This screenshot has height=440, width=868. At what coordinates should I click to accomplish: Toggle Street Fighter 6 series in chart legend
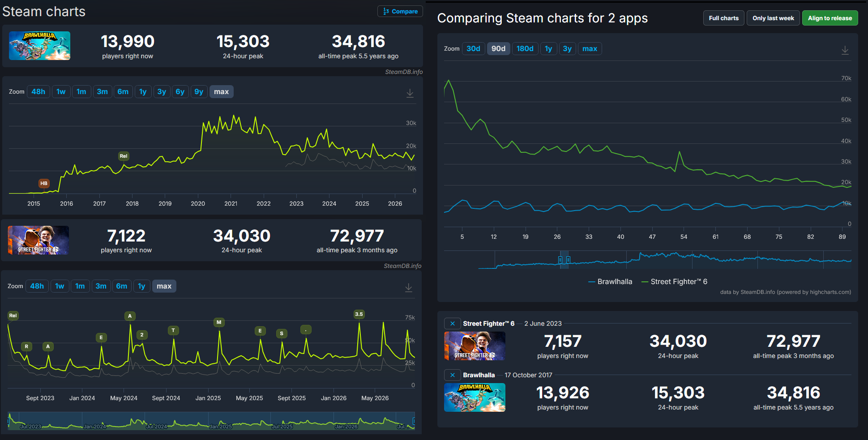[675, 282]
